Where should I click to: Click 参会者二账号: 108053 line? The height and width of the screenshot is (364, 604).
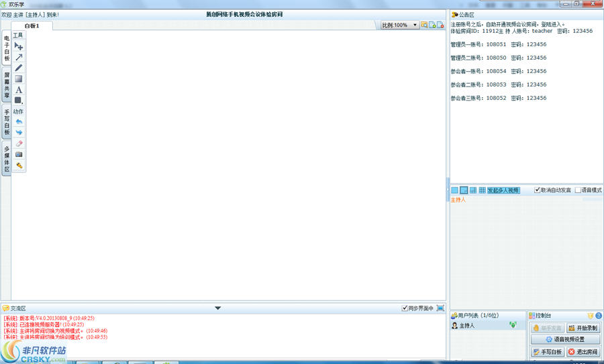tap(499, 84)
